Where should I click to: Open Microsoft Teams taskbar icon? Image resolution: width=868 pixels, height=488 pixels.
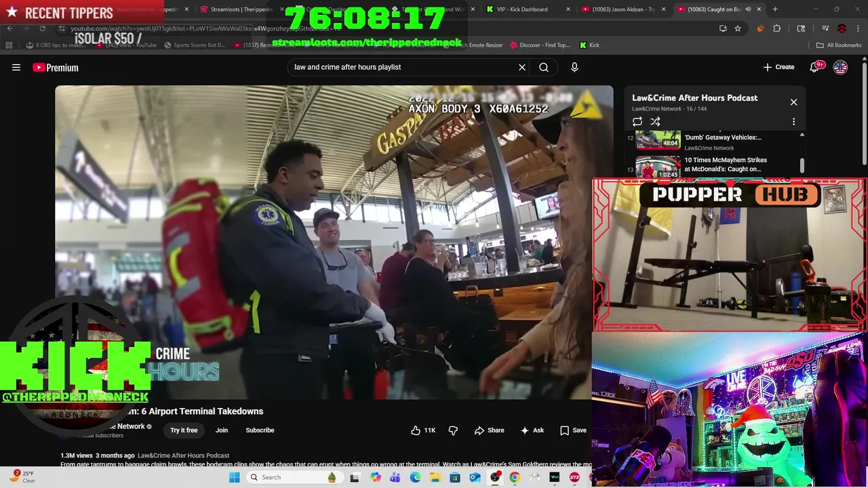tap(395, 477)
